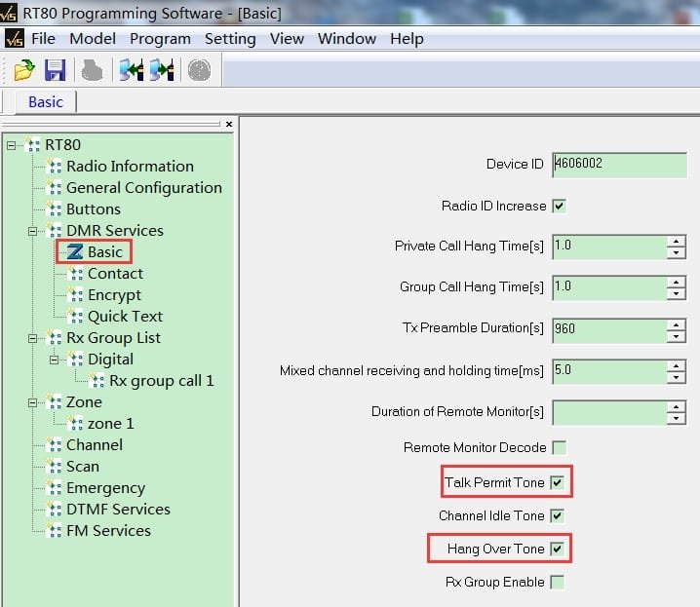The height and width of the screenshot is (607, 700).
Task: Write data to radio toolbar icon
Action: tap(162, 70)
